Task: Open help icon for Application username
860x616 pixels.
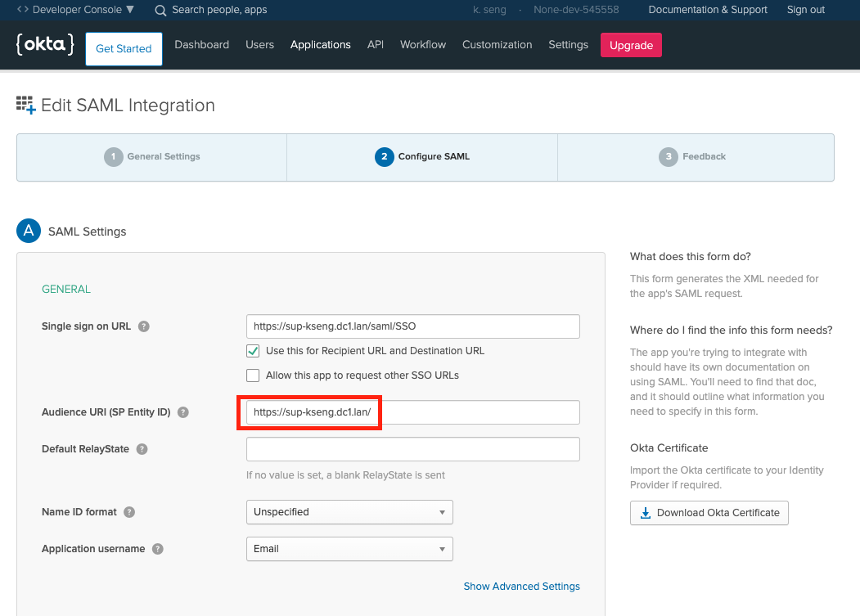Action: click(158, 549)
